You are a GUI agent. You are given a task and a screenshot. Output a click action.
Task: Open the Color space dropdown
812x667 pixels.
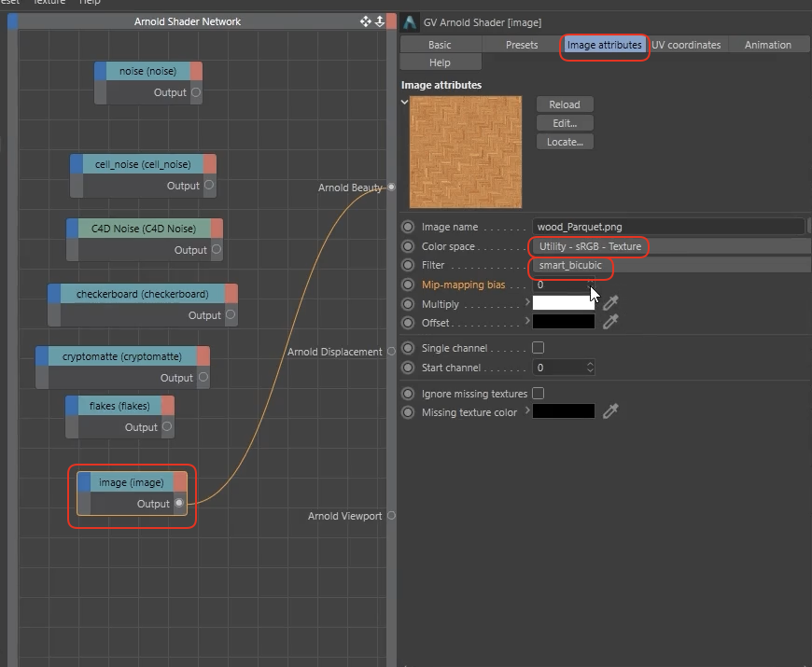pyautogui.click(x=671, y=246)
